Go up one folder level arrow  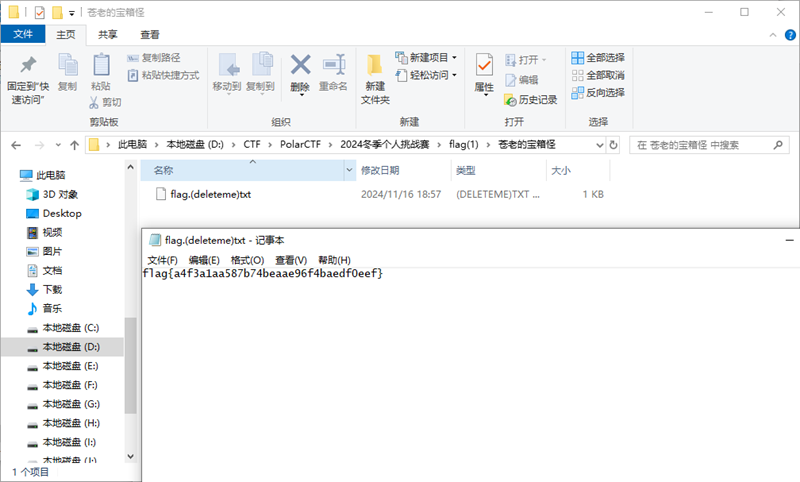click(74, 145)
